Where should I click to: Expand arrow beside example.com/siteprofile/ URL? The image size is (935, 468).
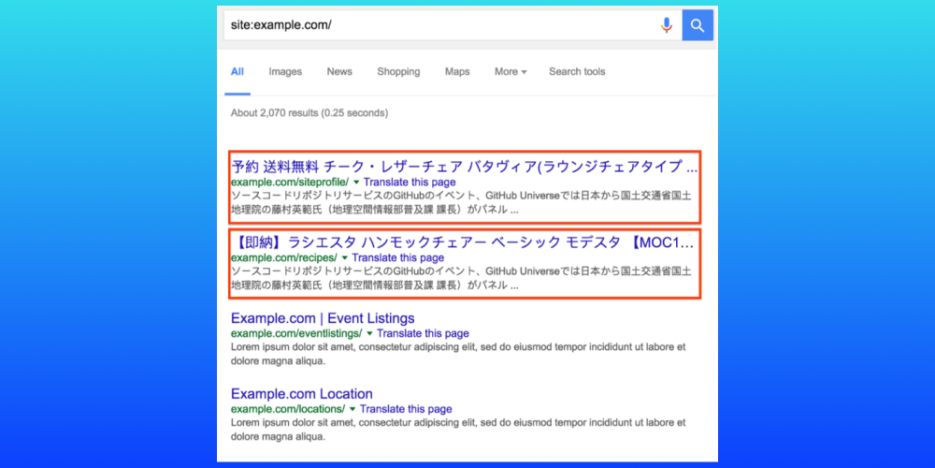pos(356,182)
